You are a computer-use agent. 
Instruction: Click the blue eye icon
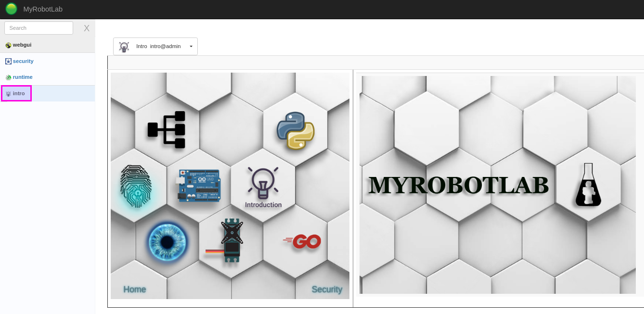point(167,241)
